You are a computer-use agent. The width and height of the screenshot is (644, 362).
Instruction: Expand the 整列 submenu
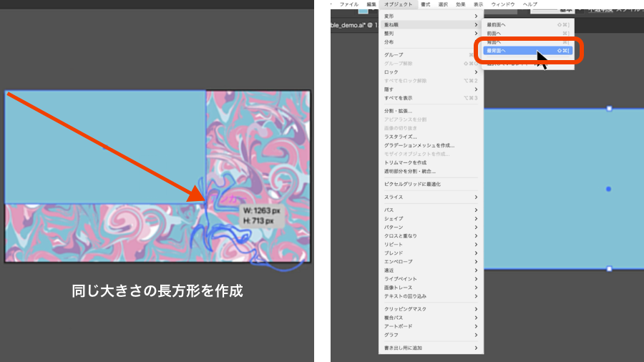(431, 33)
